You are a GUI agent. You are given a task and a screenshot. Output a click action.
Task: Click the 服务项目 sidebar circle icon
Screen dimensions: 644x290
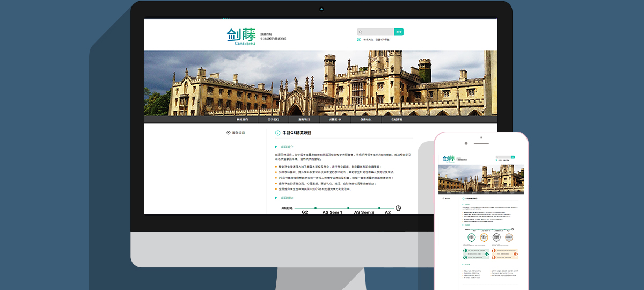click(229, 133)
